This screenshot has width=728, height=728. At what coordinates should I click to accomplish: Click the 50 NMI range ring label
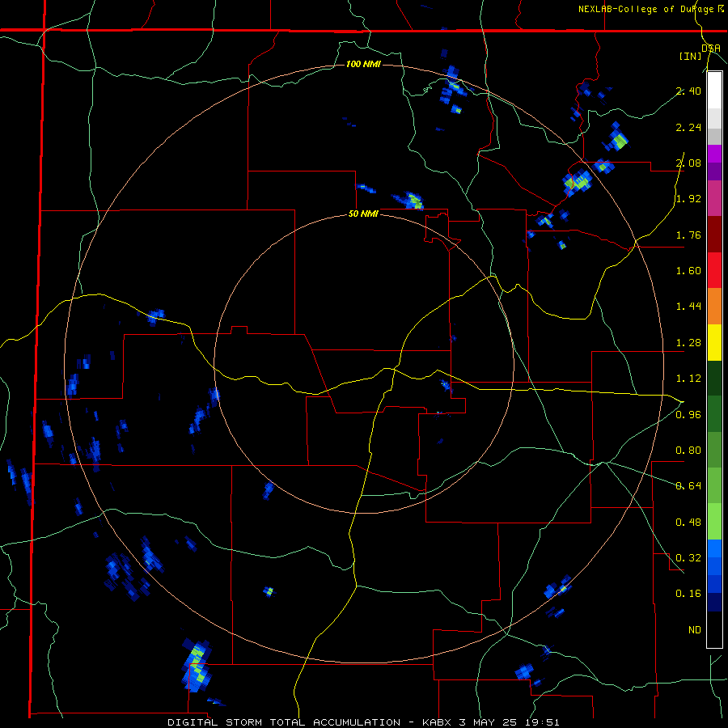[x=363, y=214]
